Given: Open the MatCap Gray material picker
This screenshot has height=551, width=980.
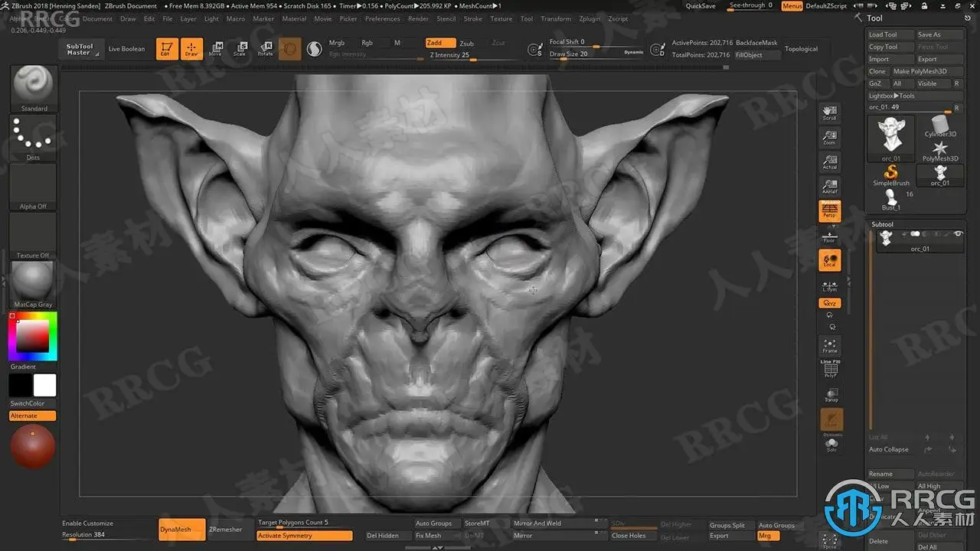Looking at the screenshot, I should 34,284.
